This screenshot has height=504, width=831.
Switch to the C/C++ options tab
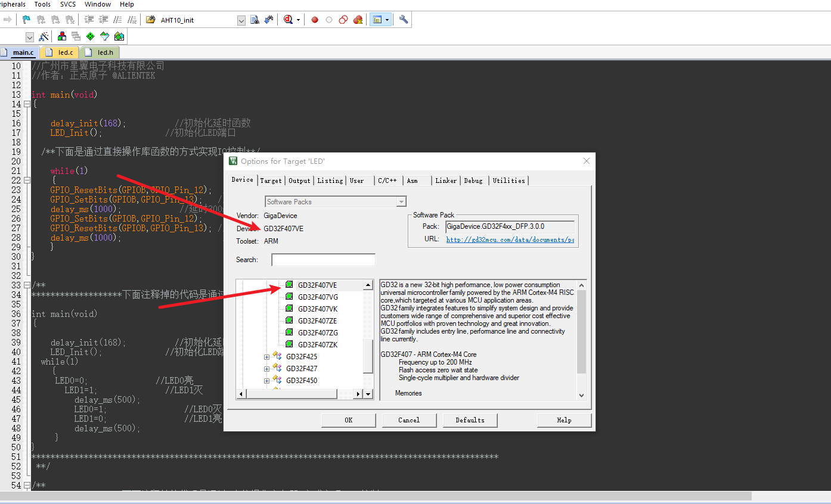(x=387, y=181)
